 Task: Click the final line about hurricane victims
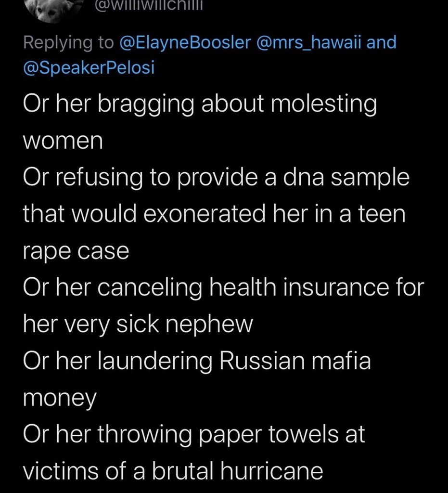coord(173,471)
